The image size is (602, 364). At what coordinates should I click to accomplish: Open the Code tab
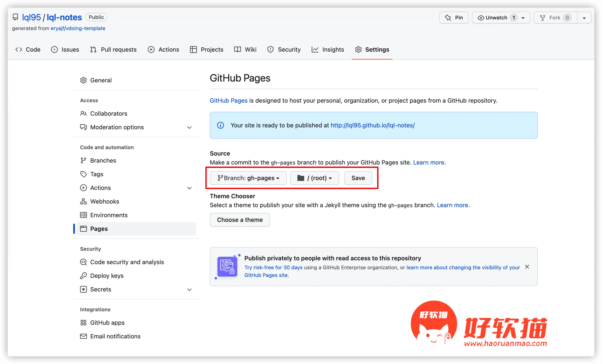click(x=28, y=50)
